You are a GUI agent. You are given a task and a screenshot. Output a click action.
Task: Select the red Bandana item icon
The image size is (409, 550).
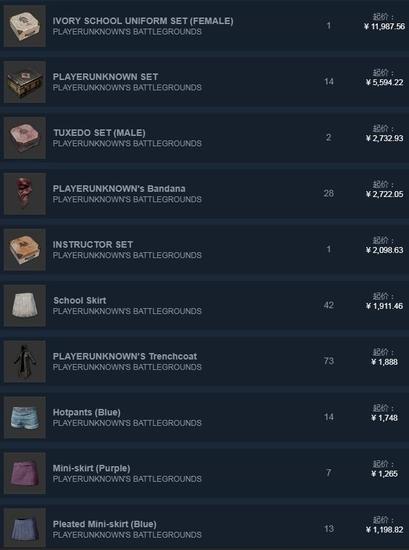(x=25, y=194)
